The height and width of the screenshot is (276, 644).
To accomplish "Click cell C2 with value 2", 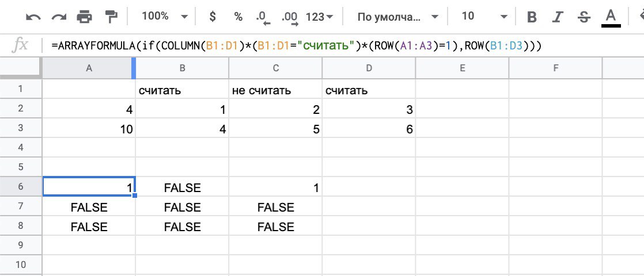I will click(275, 109).
